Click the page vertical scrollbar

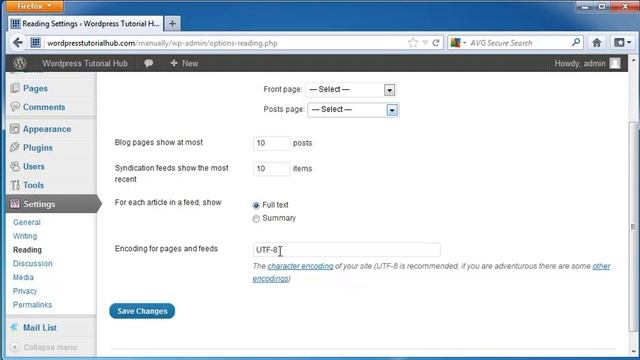[x=633, y=227]
